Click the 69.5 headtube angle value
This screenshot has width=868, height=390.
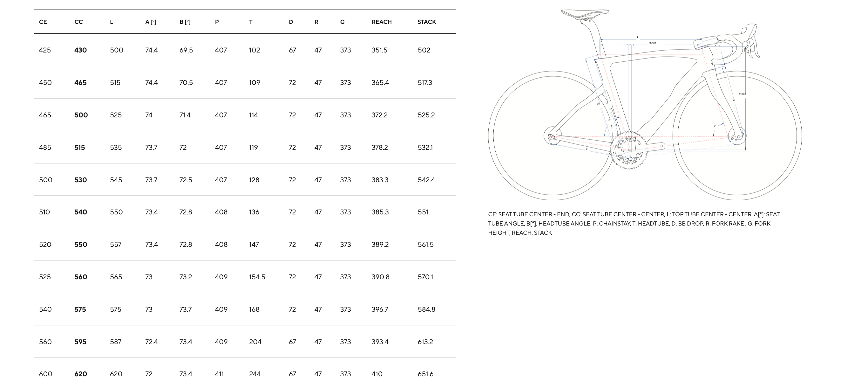coord(186,50)
